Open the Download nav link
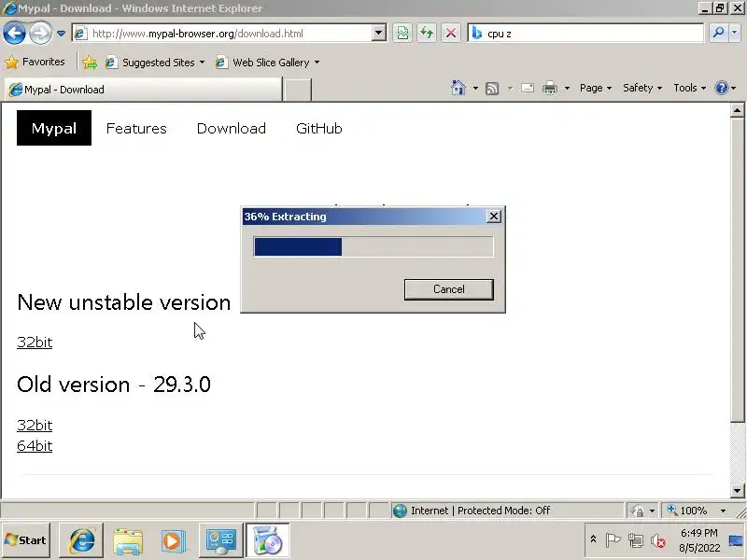 [x=231, y=129]
